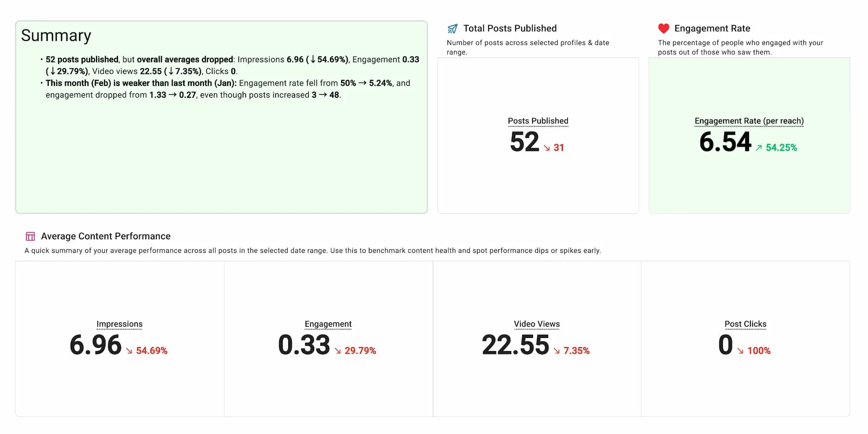Click the down arrow beside 7.35% video views
868x434 pixels.
(x=557, y=351)
